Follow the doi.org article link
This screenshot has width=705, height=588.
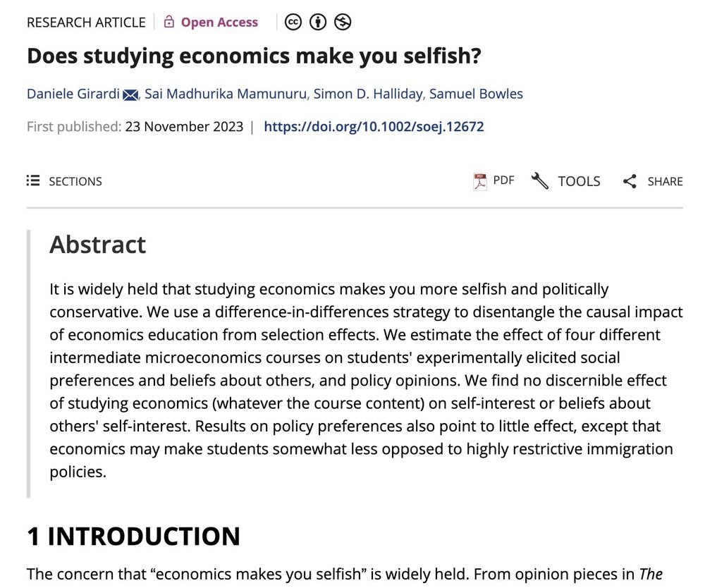pos(374,127)
